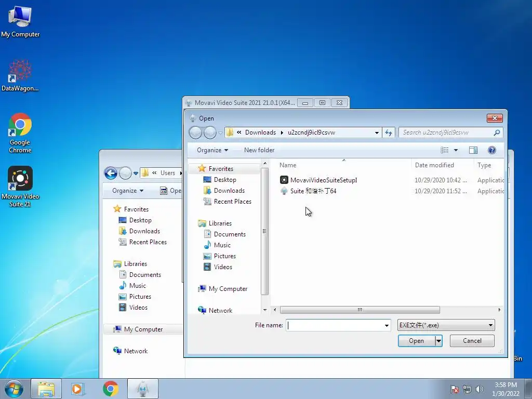Open DataWagon desktop shortcut
Image resolution: width=532 pixels, height=399 pixels.
click(20, 75)
